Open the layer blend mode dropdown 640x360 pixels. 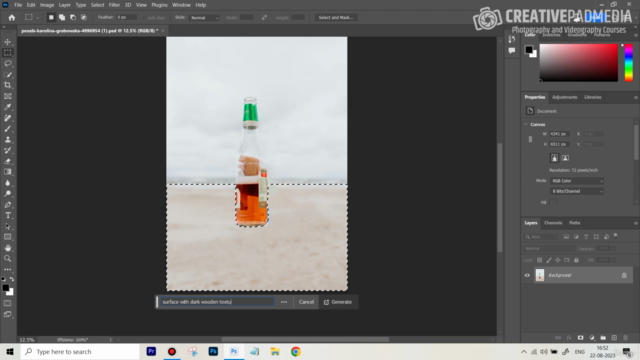click(548, 249)
